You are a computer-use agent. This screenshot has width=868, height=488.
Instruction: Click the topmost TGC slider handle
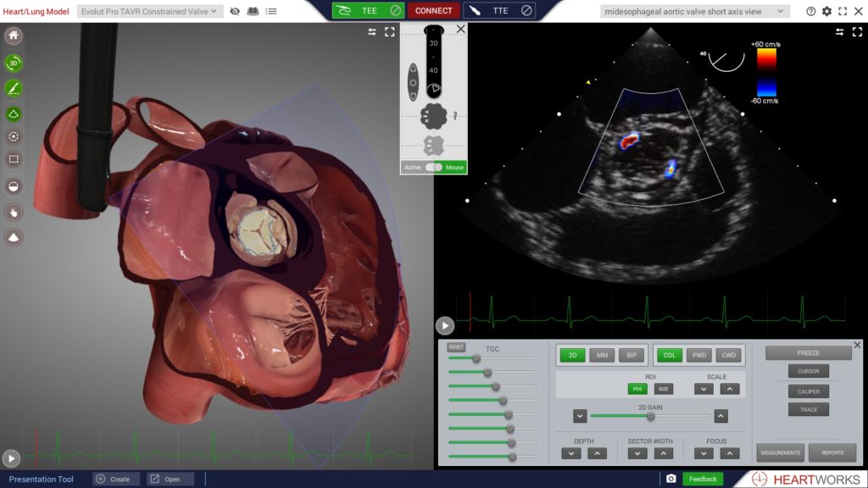pos(476,358)
